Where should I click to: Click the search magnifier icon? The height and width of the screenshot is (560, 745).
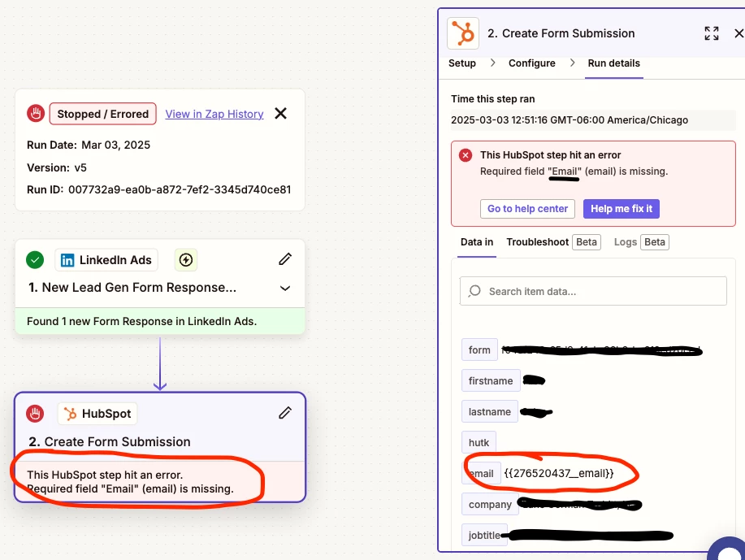[474, 291]
